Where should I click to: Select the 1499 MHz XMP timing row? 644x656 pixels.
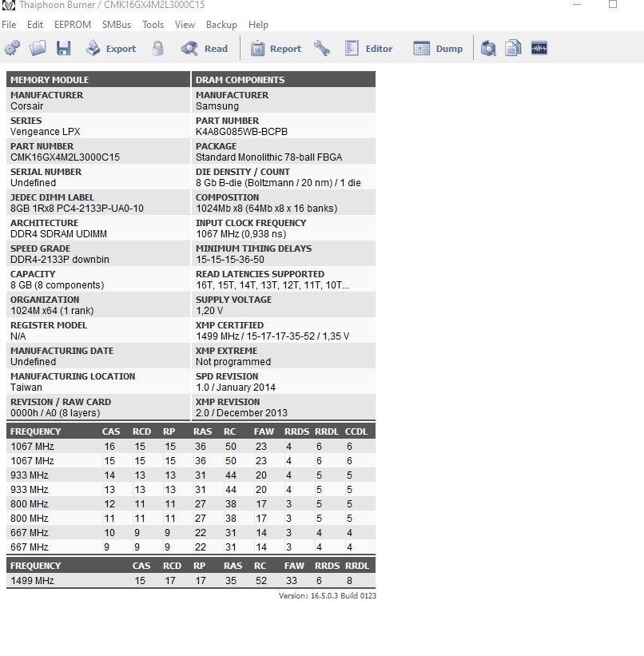pyautogui.click(x=191, y=581)
